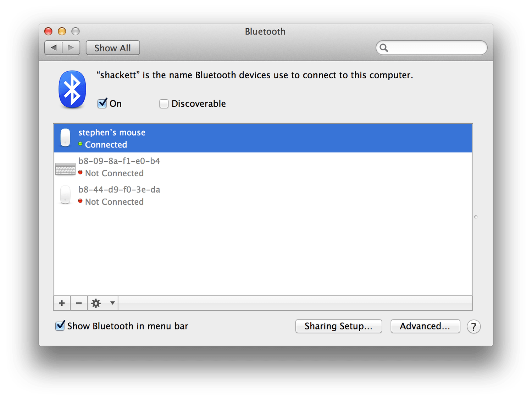Toggle Show Bluetooth in menu bar checkbox

click(x=60, y=326)
